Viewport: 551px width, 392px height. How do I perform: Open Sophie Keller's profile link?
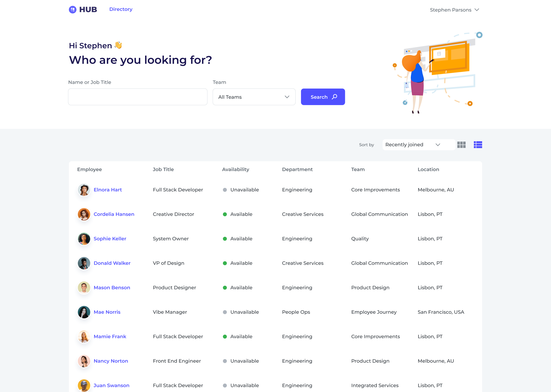[x=110, y=239]
